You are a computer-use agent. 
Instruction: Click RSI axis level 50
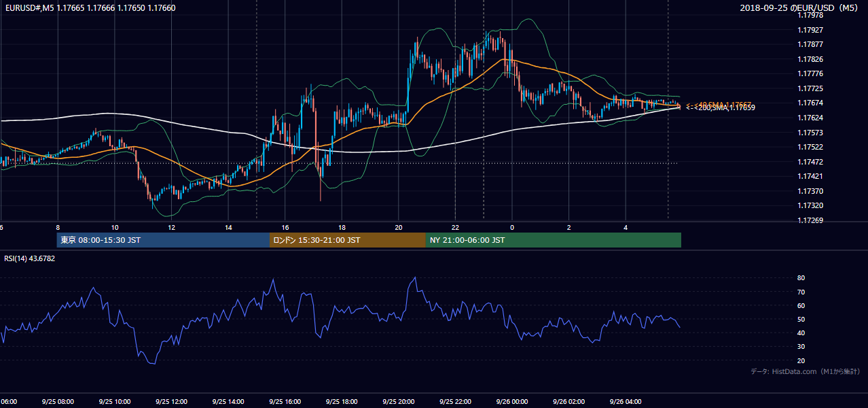coord(801,319)
